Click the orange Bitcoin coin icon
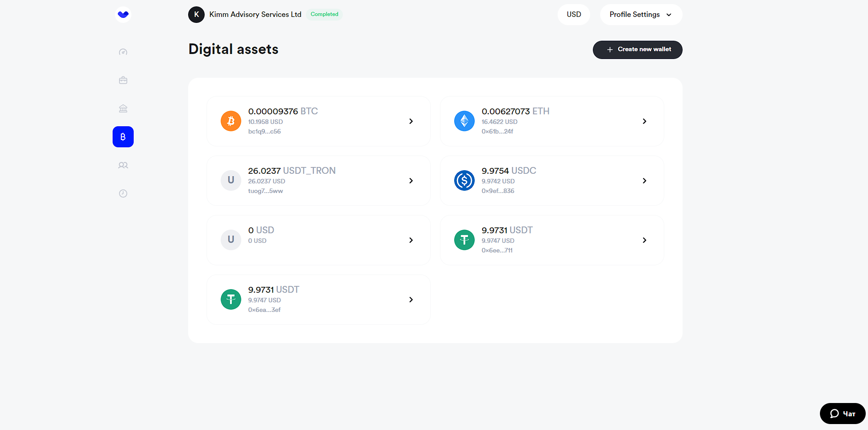Viewport: 868px width, 430px height. tap(231, 121)
